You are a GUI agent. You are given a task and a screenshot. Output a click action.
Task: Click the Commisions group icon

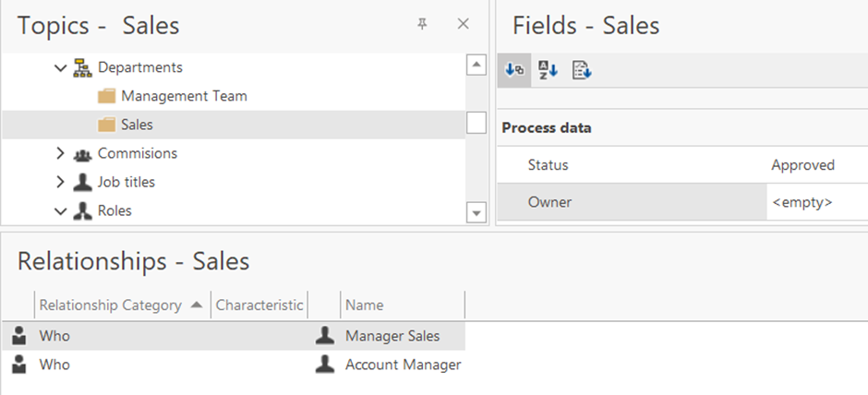[82, 154]
